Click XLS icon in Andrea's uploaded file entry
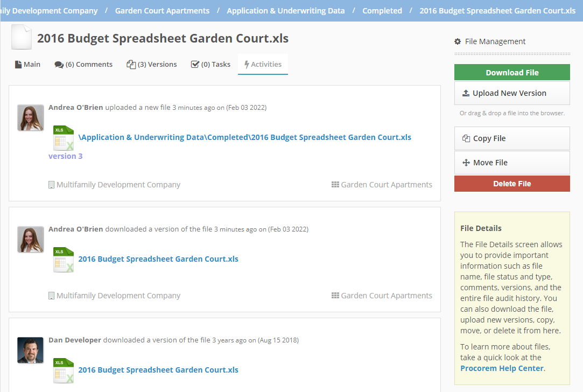 coord(64,138)
